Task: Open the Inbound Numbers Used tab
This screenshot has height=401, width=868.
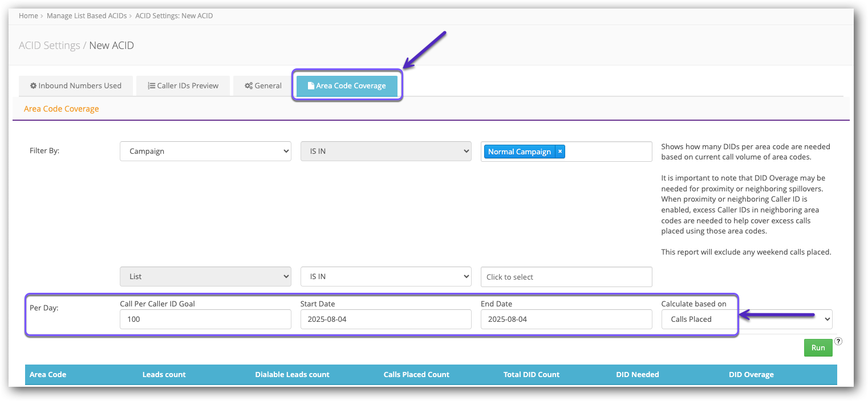Action: (76, 86)
